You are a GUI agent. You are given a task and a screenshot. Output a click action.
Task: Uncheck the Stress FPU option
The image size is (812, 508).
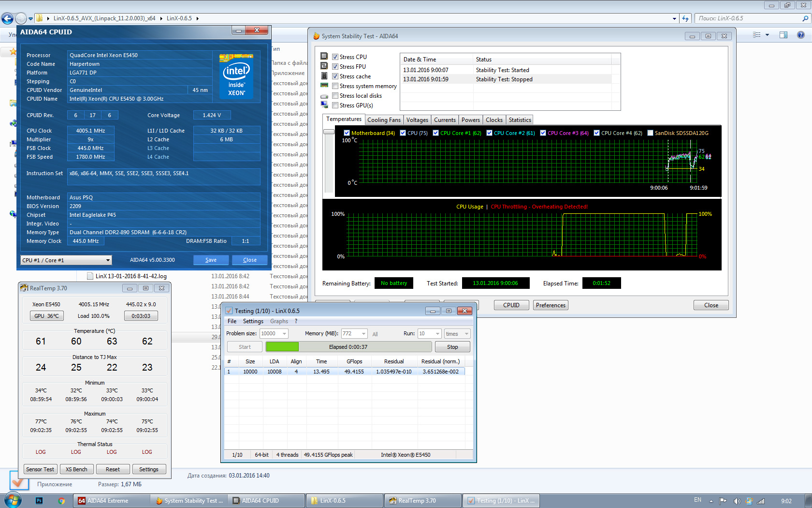coord(335,67)
